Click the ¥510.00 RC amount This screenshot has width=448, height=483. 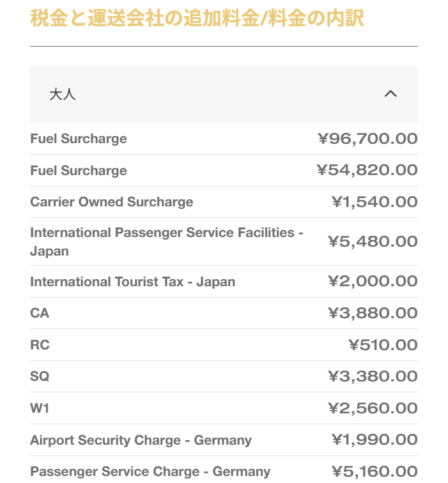pos(383,345)
